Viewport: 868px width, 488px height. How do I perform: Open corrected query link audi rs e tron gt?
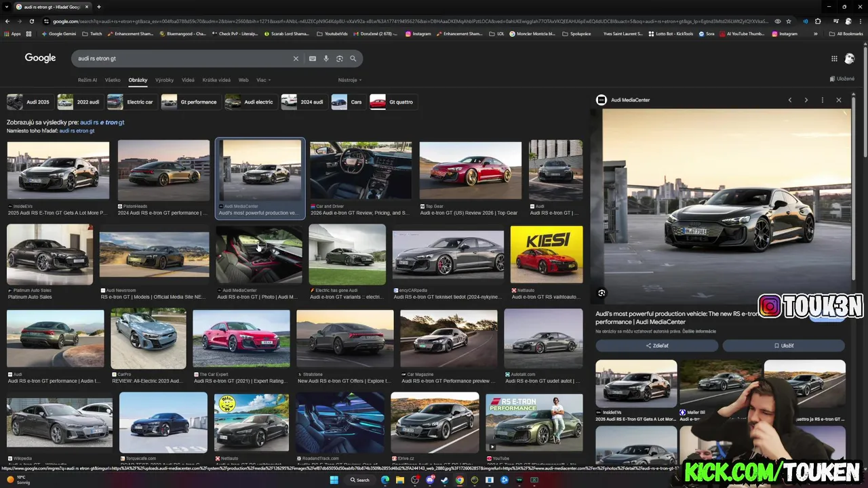pos(102,123)
